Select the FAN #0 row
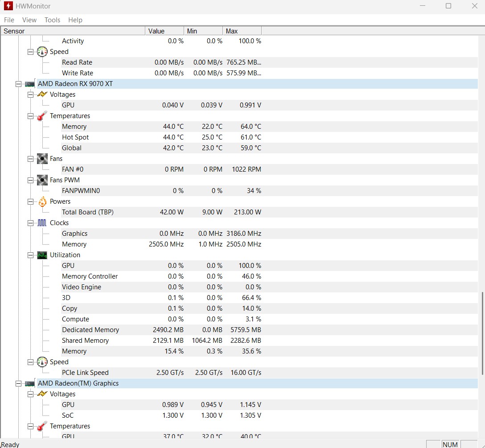The height and width of the screenshot is (448, 485). 269,169
